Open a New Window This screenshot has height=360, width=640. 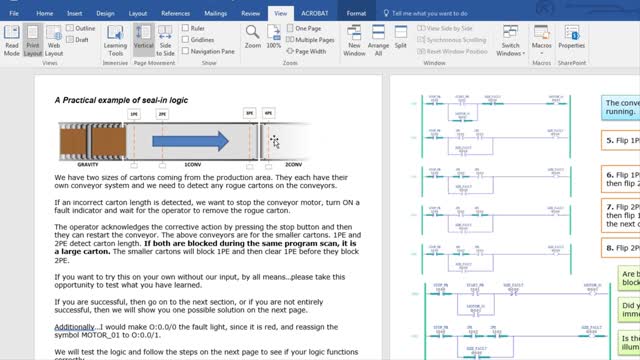[354, 40]
